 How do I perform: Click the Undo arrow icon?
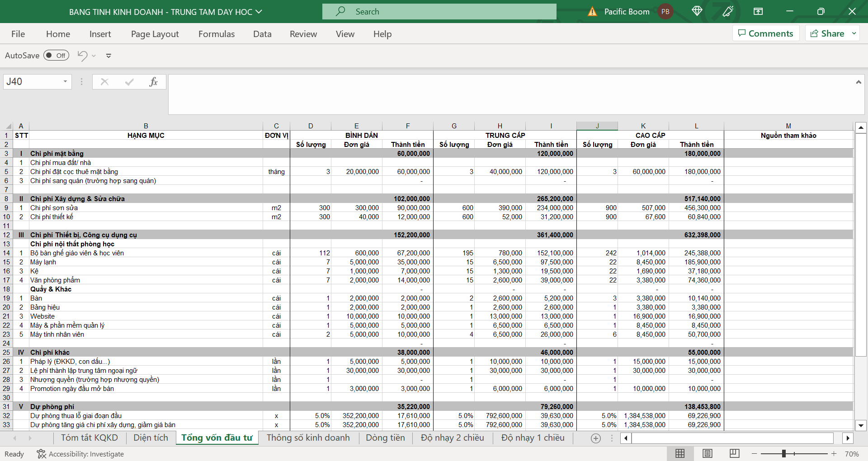[x=82, y=56]
